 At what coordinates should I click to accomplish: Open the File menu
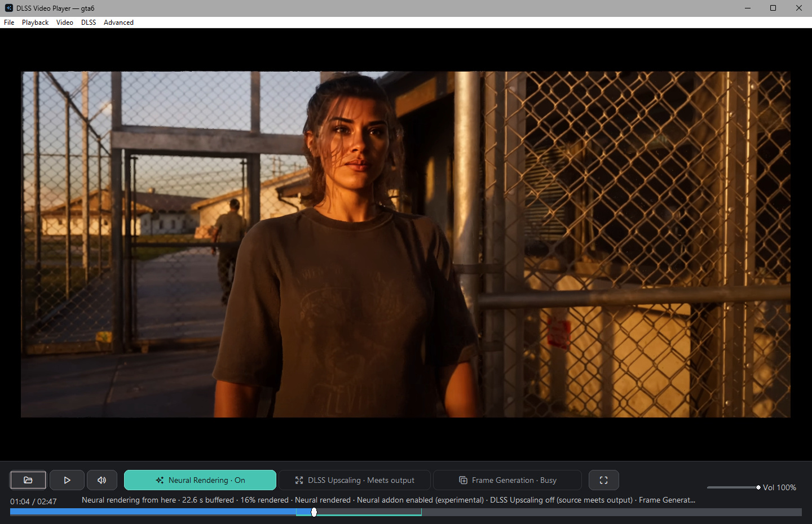(x=9, y=23)
